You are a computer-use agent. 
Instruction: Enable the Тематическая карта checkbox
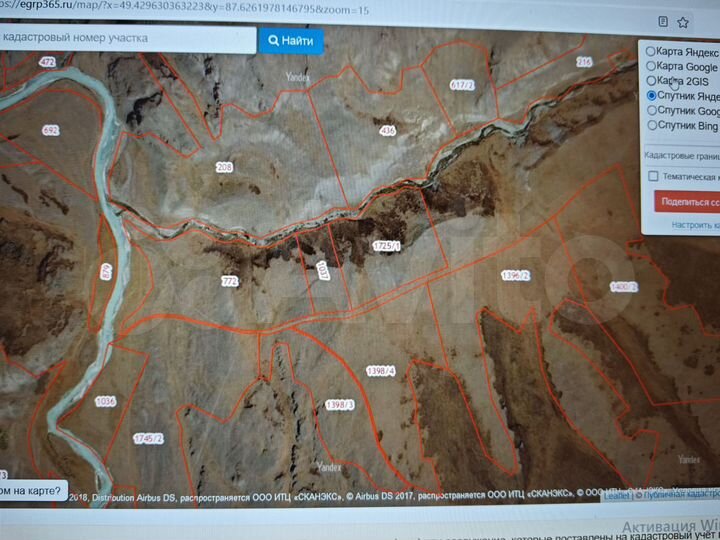(x=653, y=176)
